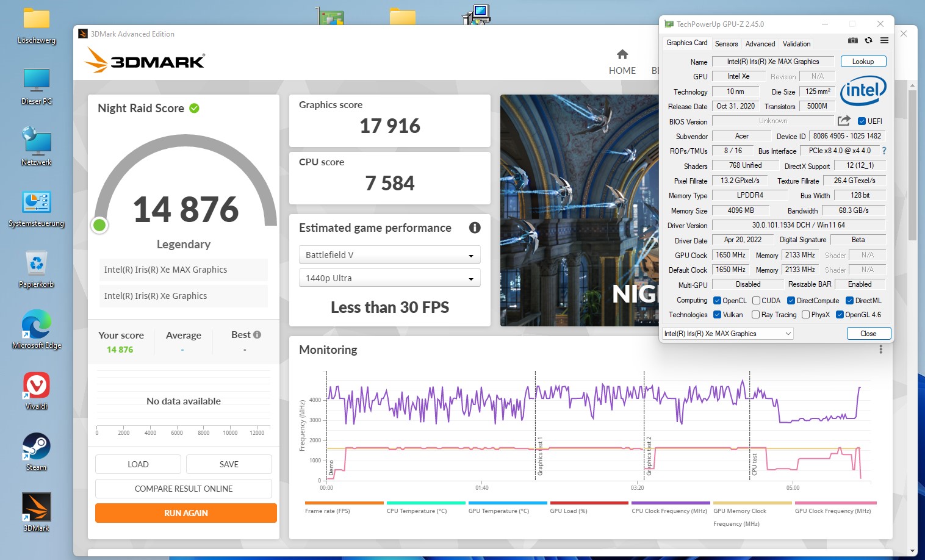Click LOAD result button

[x=138, y=464]
